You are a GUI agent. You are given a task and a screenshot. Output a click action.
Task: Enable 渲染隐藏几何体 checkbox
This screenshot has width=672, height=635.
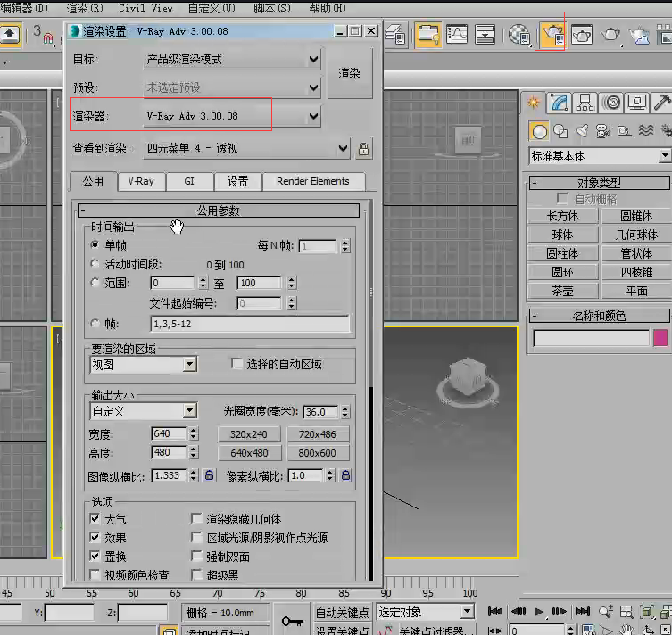tap(196, 518)
